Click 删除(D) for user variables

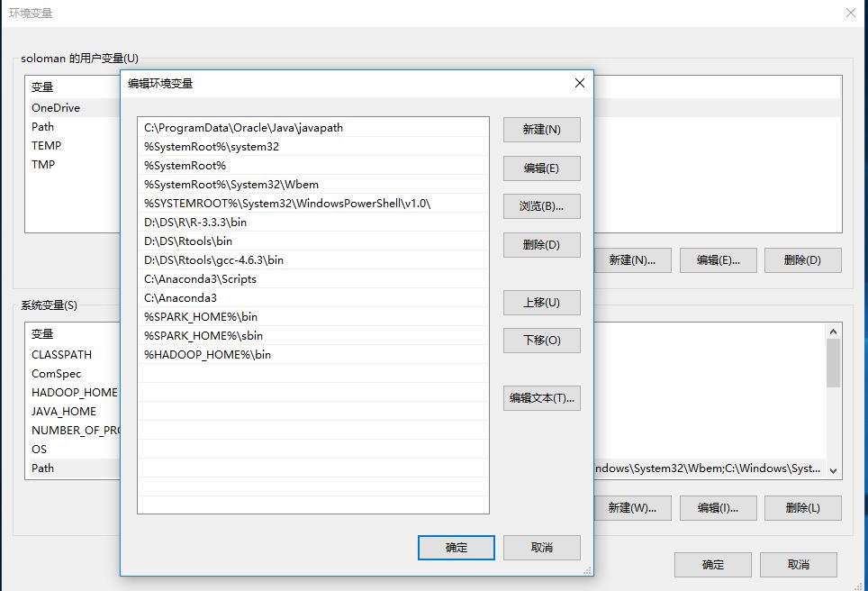[x=802, y=260]
